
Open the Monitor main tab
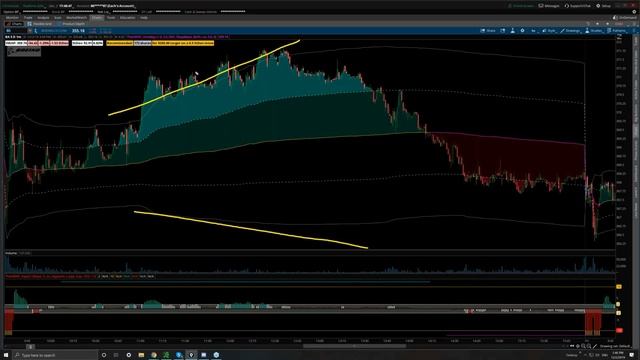click(x=12, y=18)
